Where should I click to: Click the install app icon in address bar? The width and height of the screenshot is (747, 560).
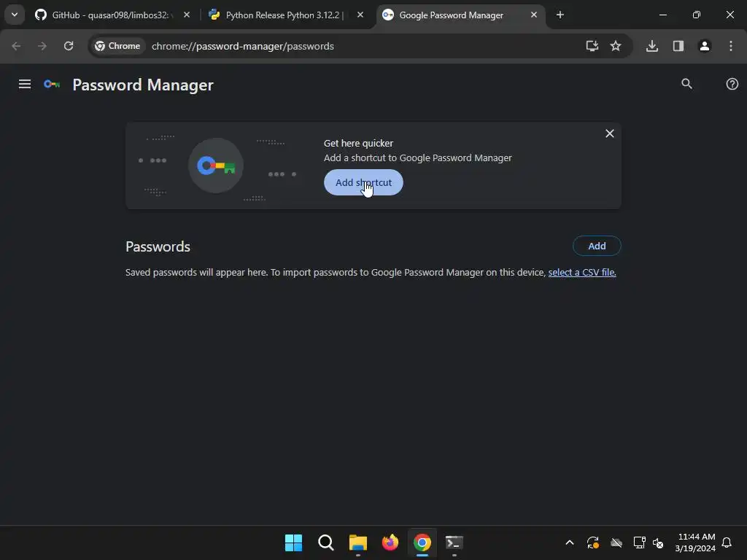[592, 46]
